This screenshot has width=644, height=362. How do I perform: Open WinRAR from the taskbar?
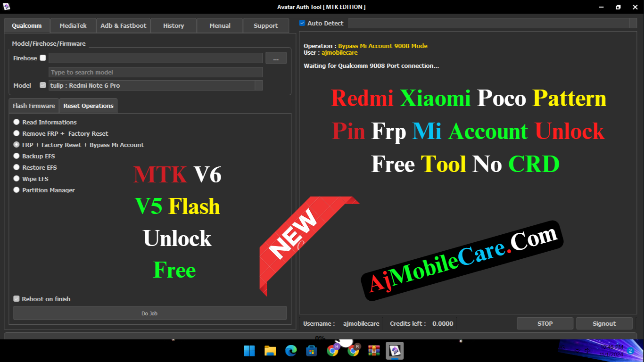374,351
